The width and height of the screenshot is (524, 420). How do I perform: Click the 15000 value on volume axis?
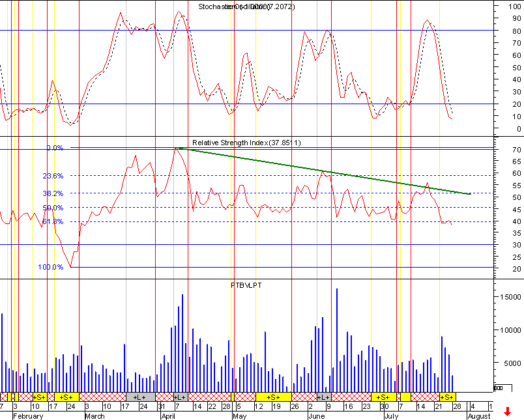point(510,297)
